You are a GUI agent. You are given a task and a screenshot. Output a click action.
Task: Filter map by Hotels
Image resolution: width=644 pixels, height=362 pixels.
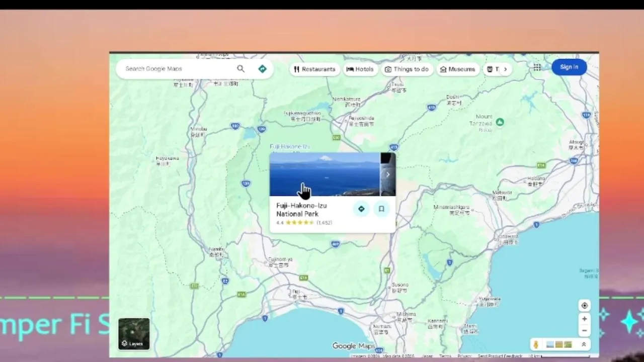[x=360, y=69]
